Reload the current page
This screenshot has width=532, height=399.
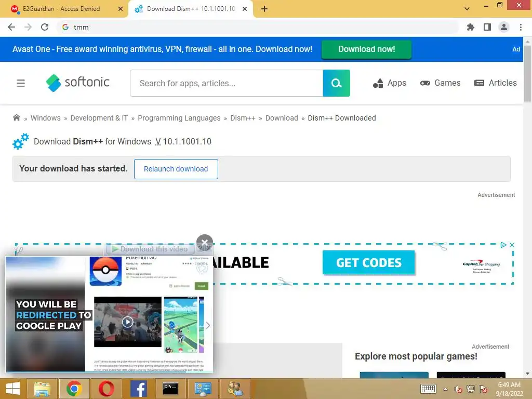coord(45,27)
